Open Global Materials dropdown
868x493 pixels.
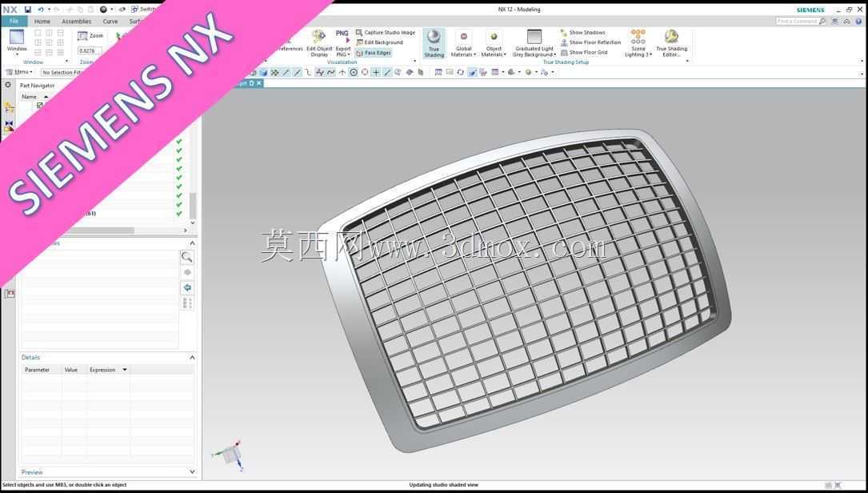(463, 43)
